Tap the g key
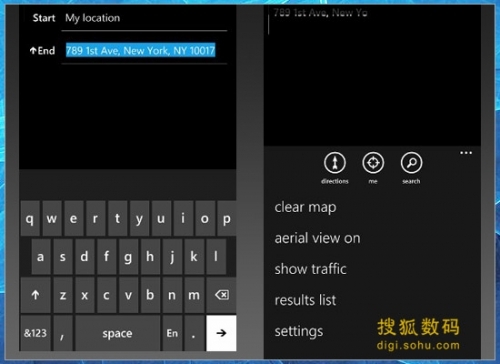 128,257
